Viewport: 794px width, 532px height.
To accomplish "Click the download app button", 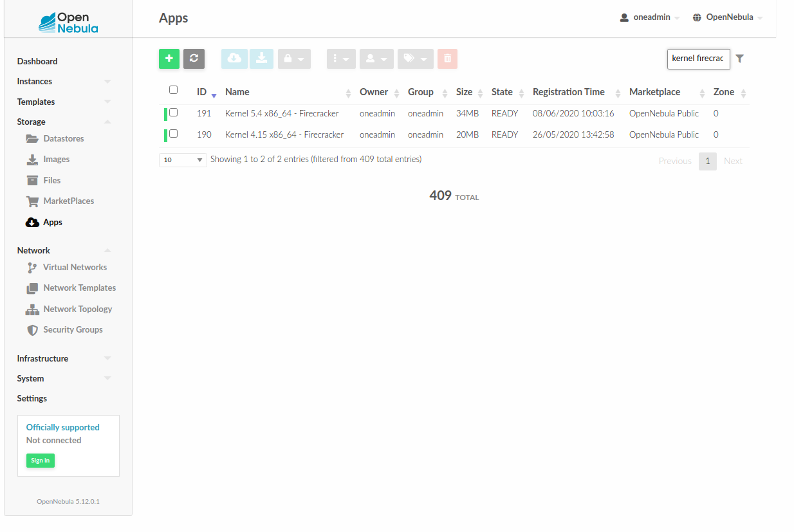I will [261, 59].
